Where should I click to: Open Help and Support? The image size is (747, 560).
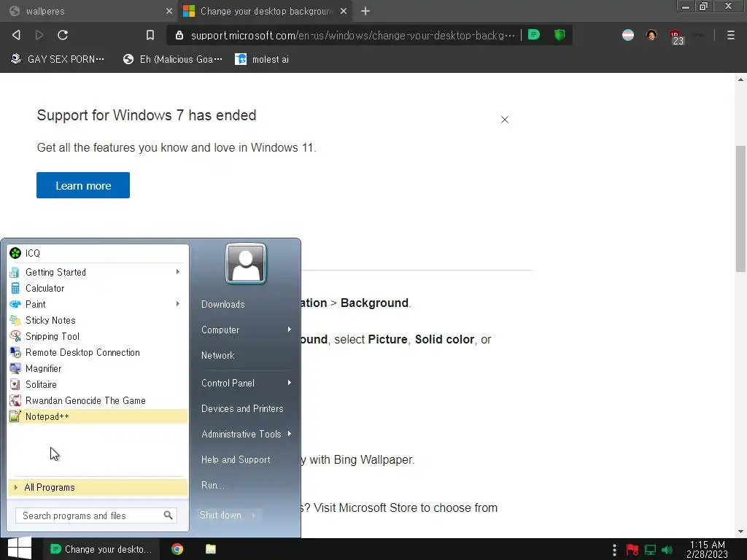point(236,459)
